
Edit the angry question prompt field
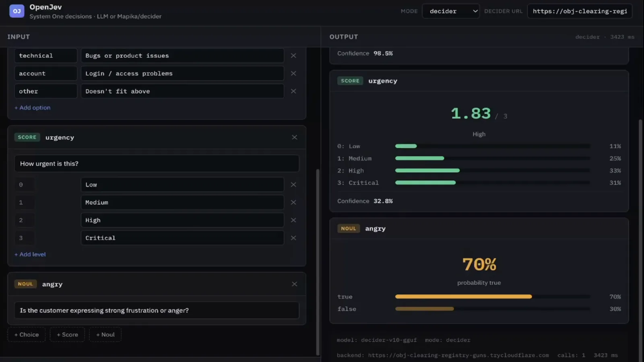[157, 311]
